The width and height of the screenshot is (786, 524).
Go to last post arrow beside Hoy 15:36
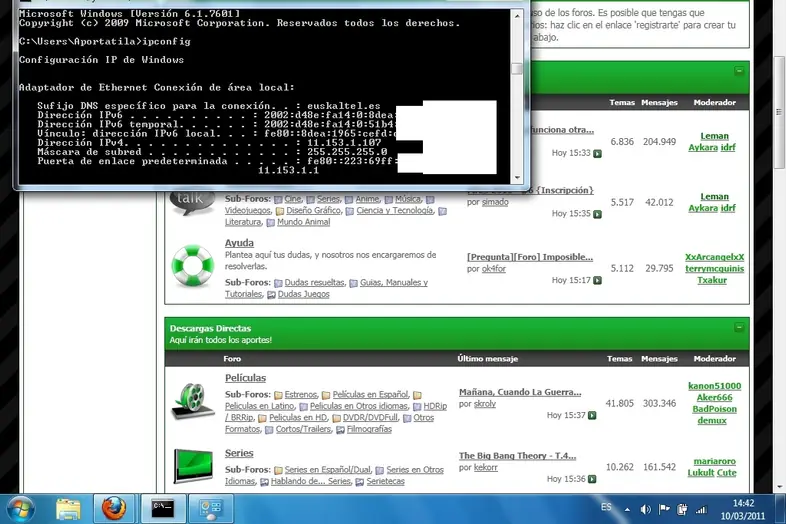coord(592,479)
